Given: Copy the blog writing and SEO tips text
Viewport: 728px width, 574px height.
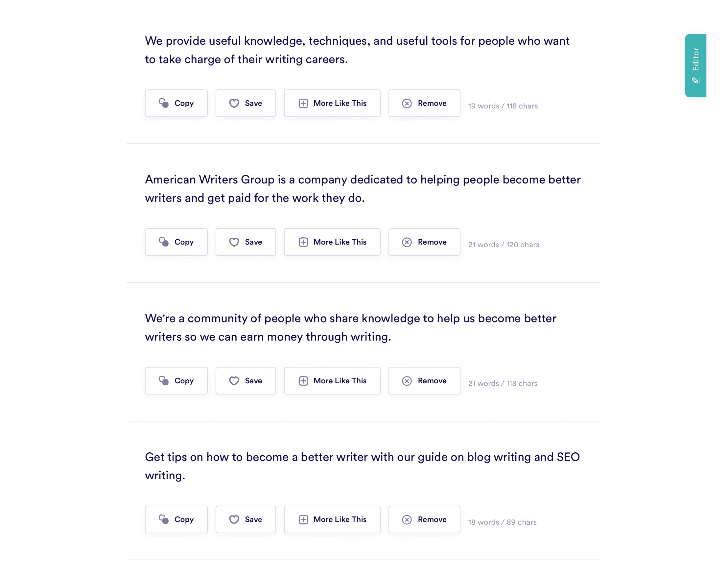Looking at the screenshot, I should tap(176, 519).
